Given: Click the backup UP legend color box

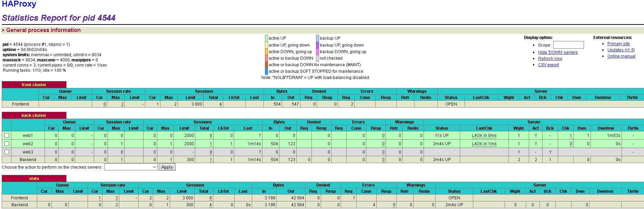Looking at the screenshot, I should point(317,38).
